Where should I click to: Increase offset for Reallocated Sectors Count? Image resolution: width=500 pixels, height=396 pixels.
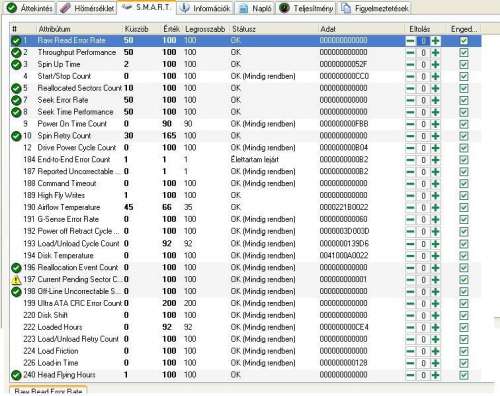(435, 88)
